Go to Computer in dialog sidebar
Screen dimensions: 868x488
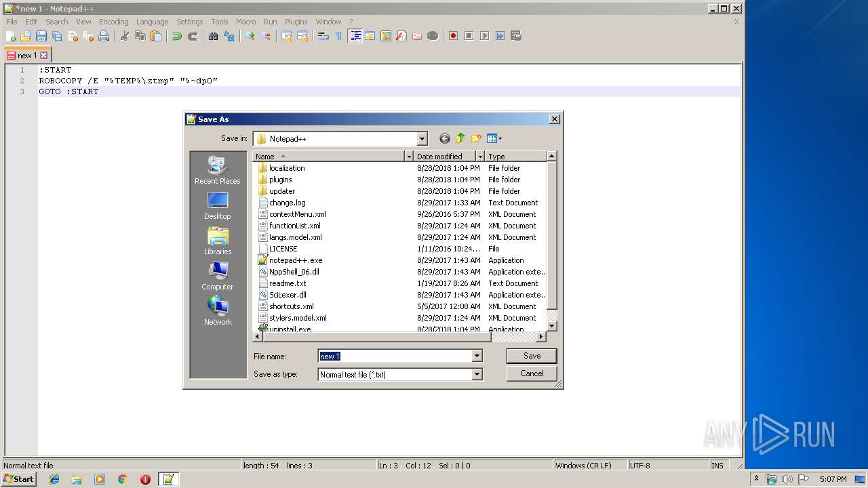tap(218, 276)
